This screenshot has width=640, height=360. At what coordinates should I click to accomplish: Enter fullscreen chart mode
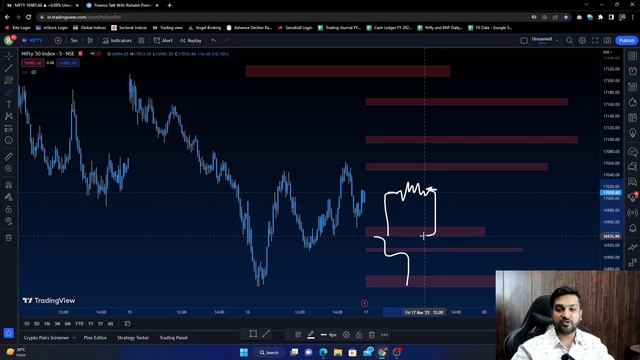click(x=595, y=40)
